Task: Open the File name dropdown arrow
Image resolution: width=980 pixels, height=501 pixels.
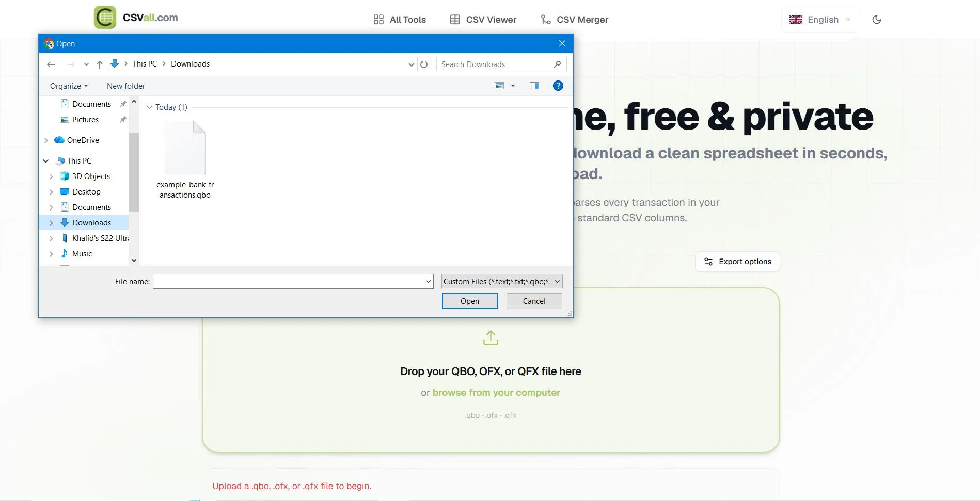Action: click(x=428, y=282)
